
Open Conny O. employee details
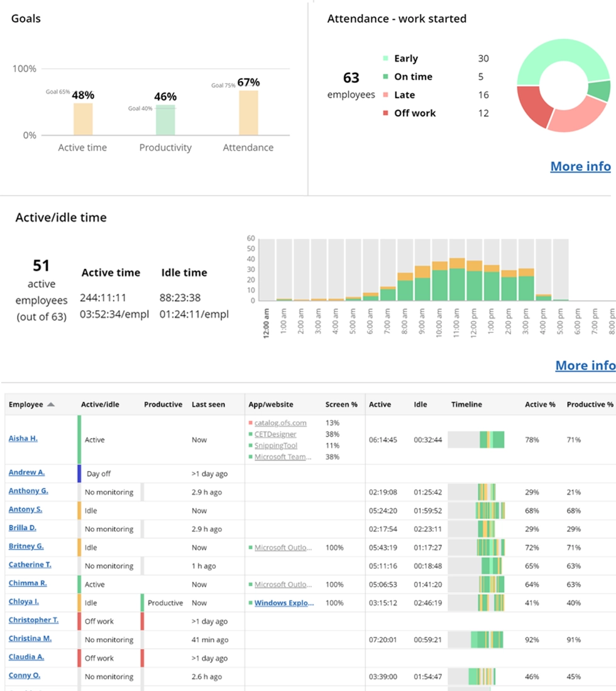click(x=25, y=675)
